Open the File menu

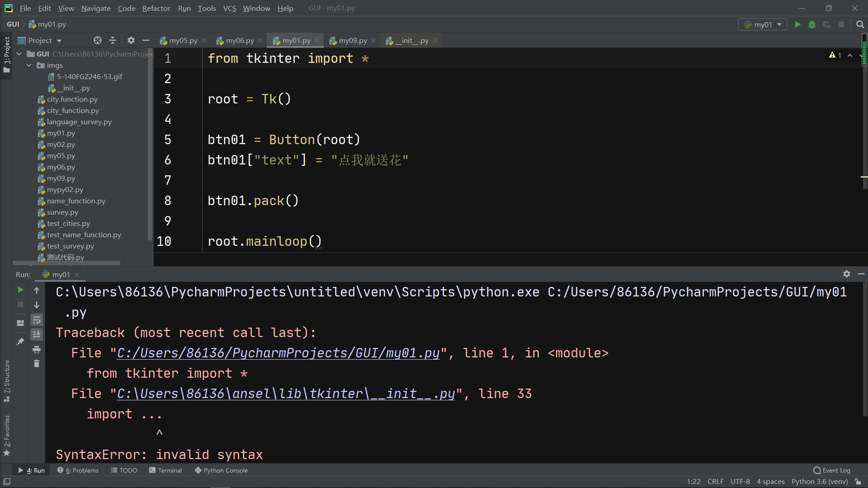[x=25, y=8]
